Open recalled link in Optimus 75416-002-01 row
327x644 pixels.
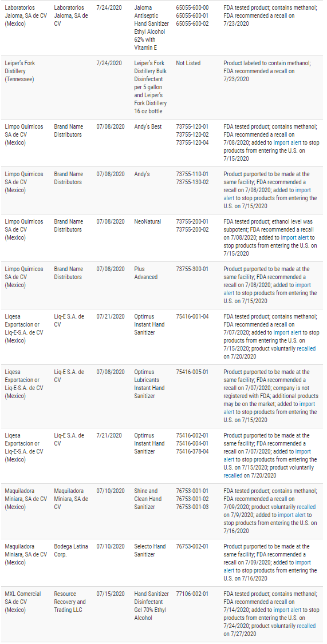tap(233, 475)
